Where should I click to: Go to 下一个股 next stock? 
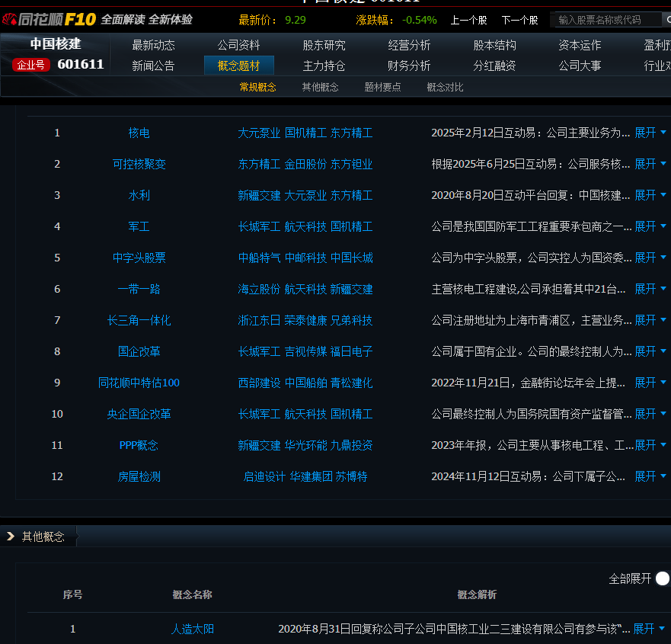[x=519, y=20]
